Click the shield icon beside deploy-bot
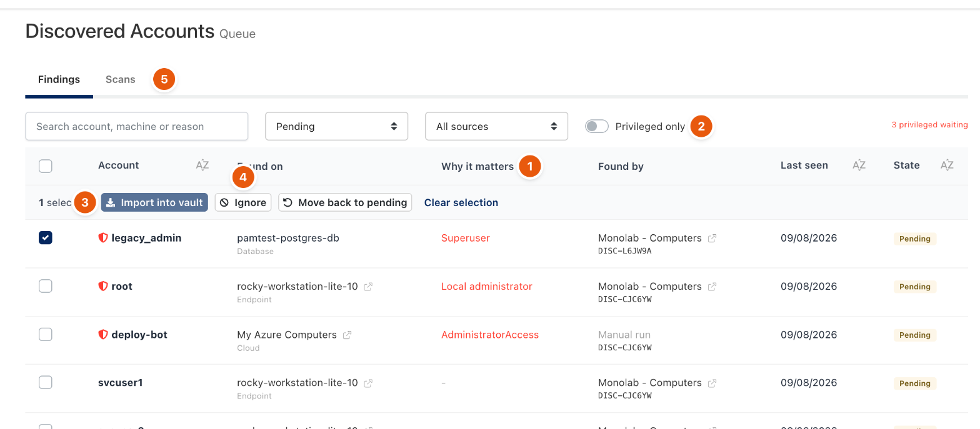Viewport: 980px width, 429px height. (103, 335)
